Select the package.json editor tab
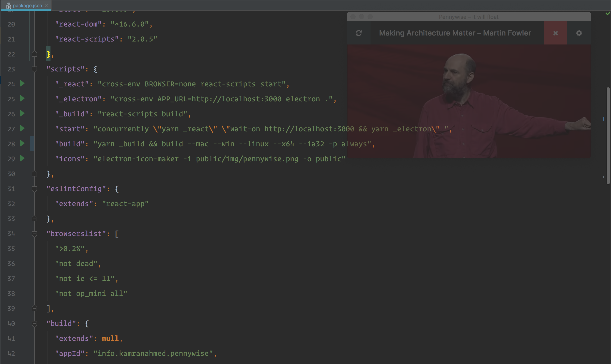Screen dimensions: 611x364 (x=27, y=5)
